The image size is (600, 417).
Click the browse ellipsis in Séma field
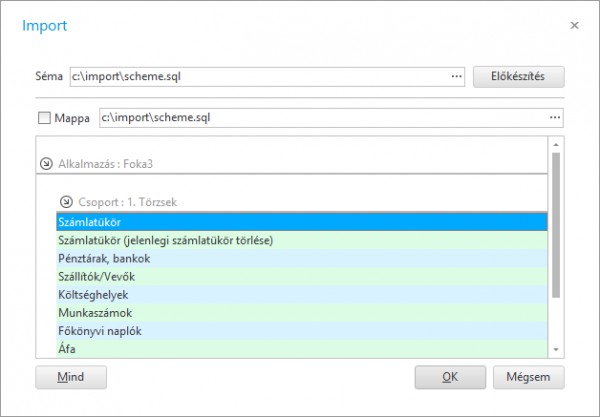[x=456, y=77]
